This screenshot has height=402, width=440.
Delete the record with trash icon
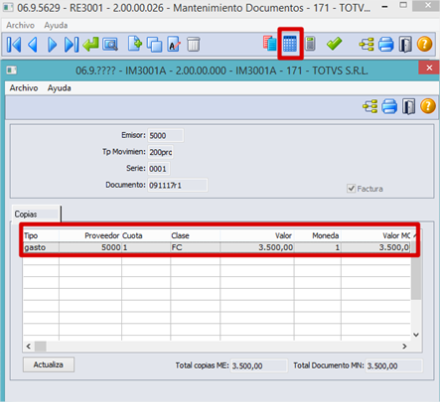pyautogui.click(x=193, y=44)
